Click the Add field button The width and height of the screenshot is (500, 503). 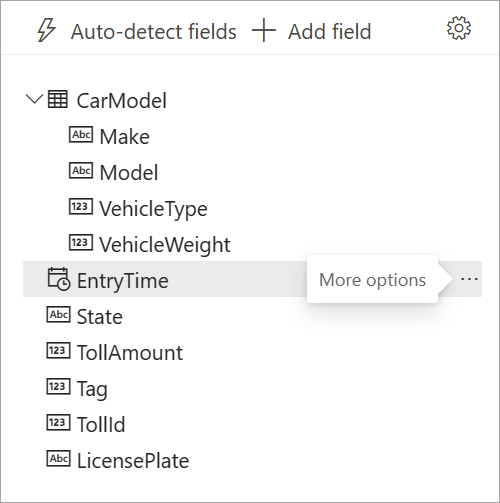click(312, 31)
